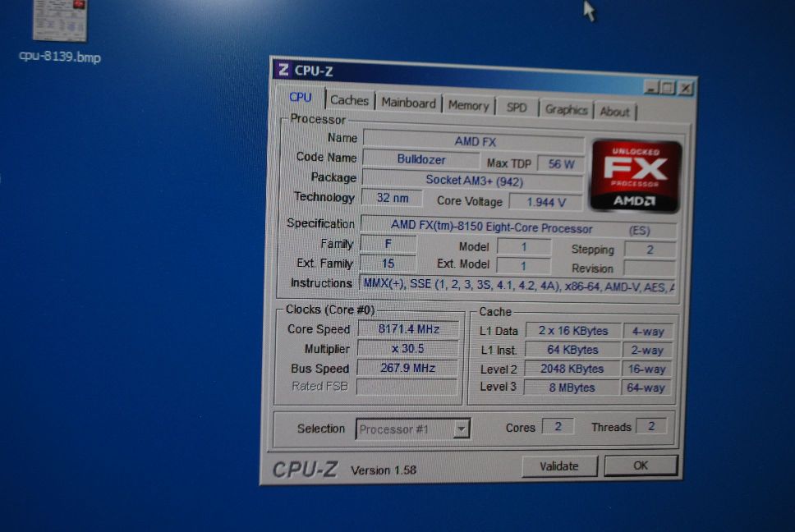The width and height of the screenshot is (795, 532).
Task: Click the Family value 'F'
Action: pos(388,244)
